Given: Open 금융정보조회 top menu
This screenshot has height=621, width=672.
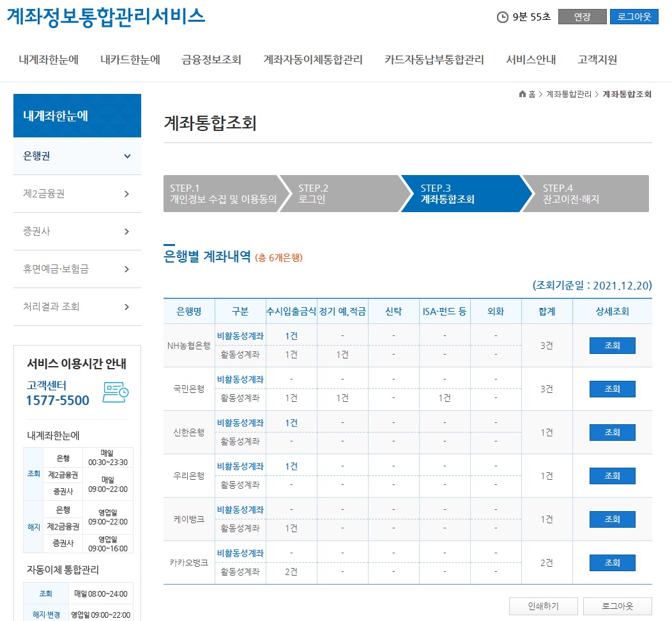Looking at the screenshot, I should pos(211,59).
